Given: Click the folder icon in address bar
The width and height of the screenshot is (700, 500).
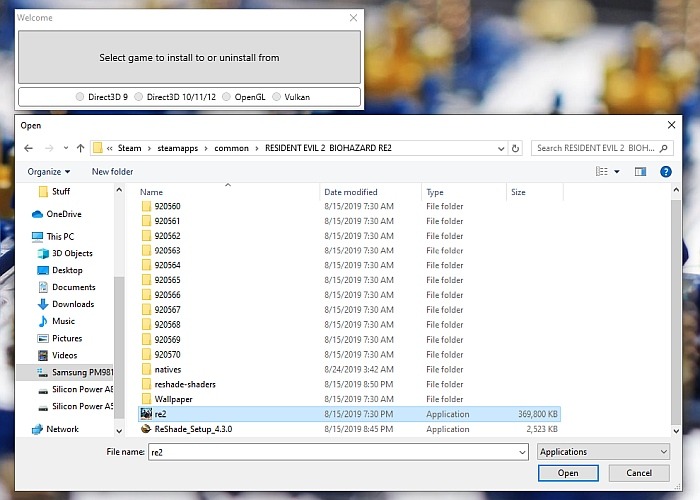Looking at the screenshot, I should (x=98, y=148).
